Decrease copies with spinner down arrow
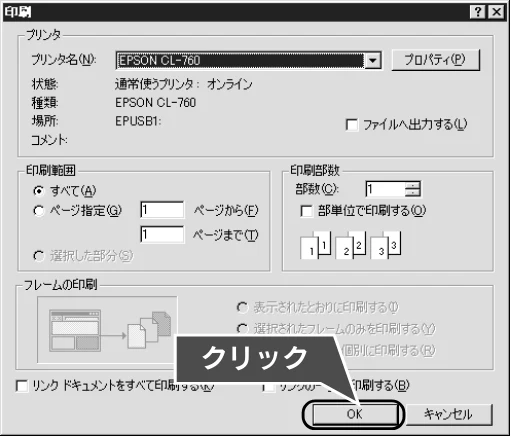511x437 pixels. [x=413, y=193]
